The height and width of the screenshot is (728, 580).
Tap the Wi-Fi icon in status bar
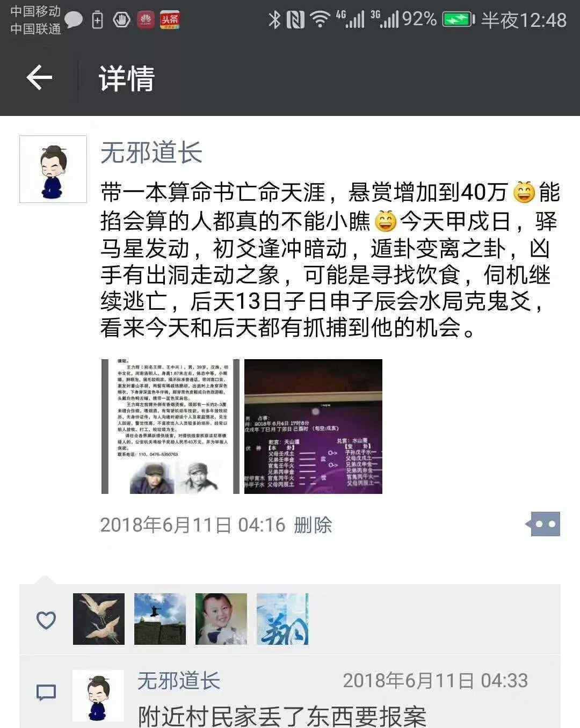pyautogui.click(x=320, y=20)
